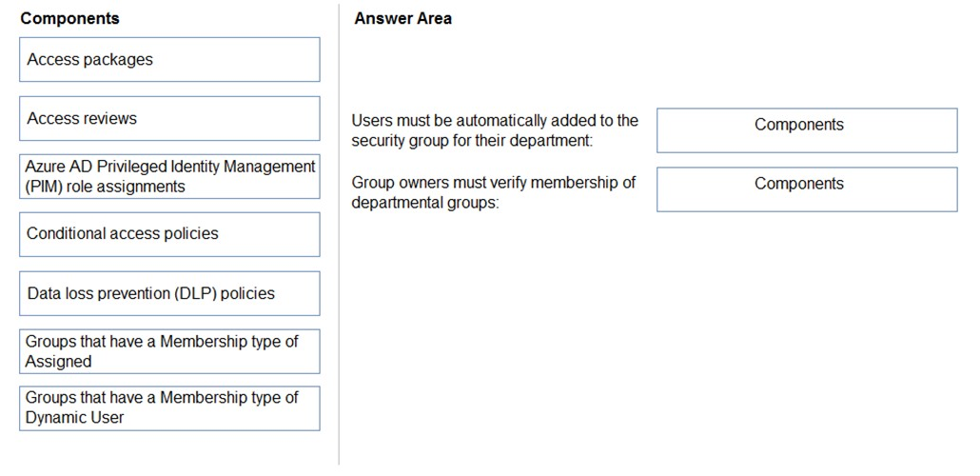Click the 'Dynamic User' text line

(74, 418)
